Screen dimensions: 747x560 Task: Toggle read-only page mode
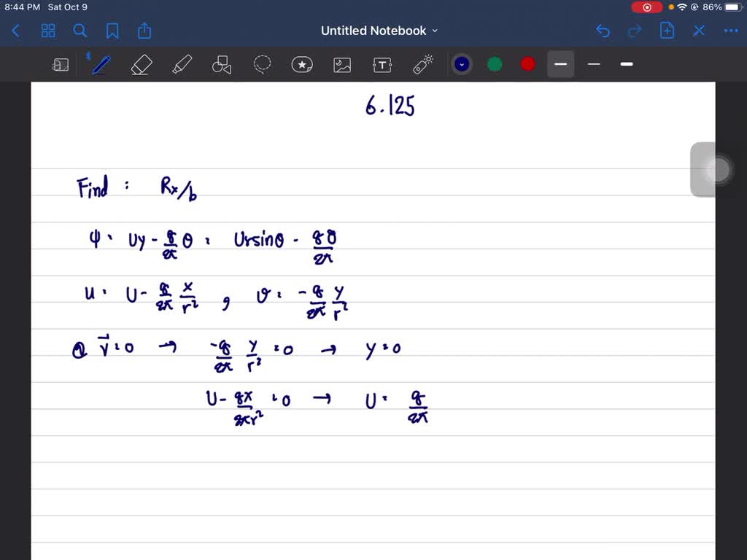(61, 64)
